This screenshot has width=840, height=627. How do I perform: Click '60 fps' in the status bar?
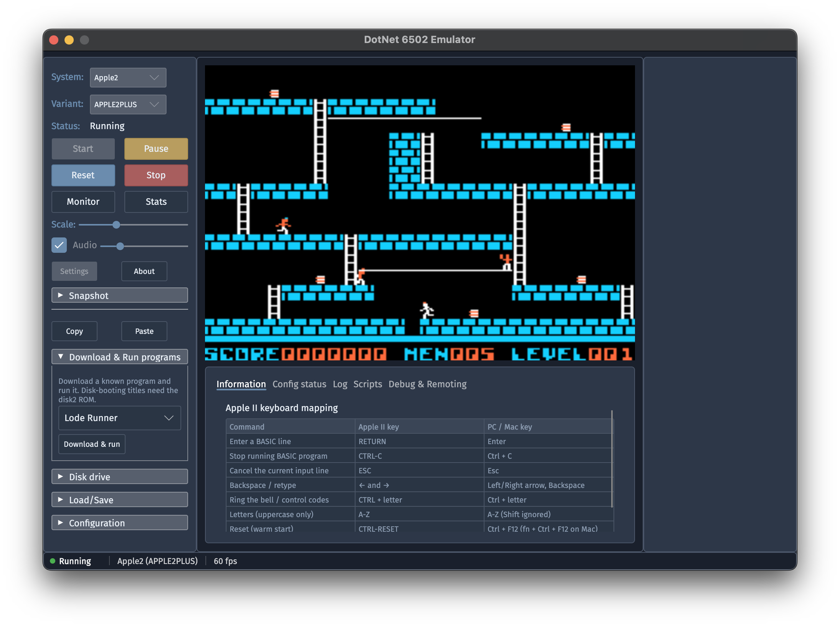[225, 561]
